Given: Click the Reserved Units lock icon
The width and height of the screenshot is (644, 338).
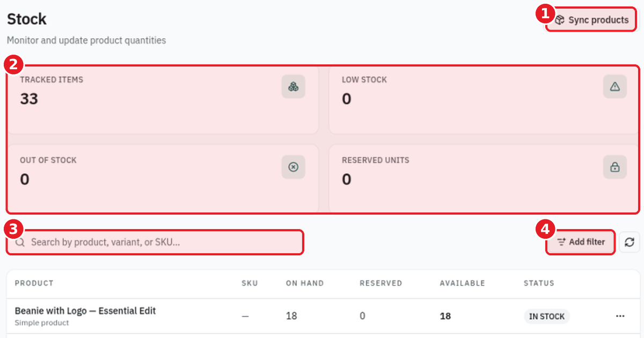Looking at the screenshot, I should tap(615, 167).
